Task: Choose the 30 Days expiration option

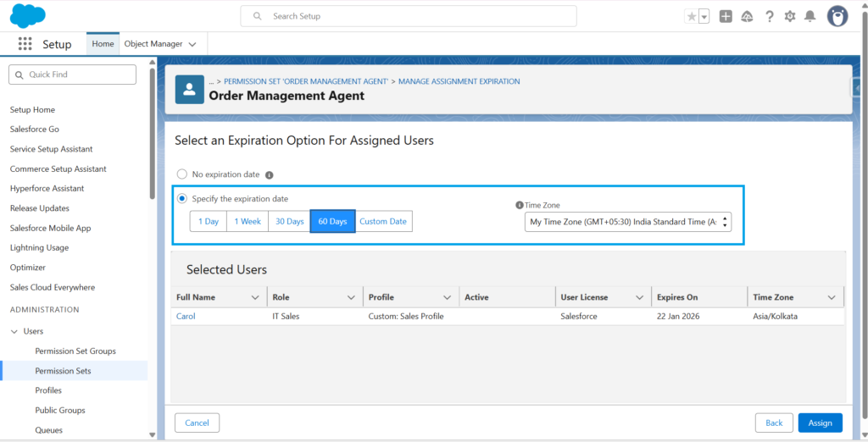Action: pyautogui.click(x=289, y=222)
